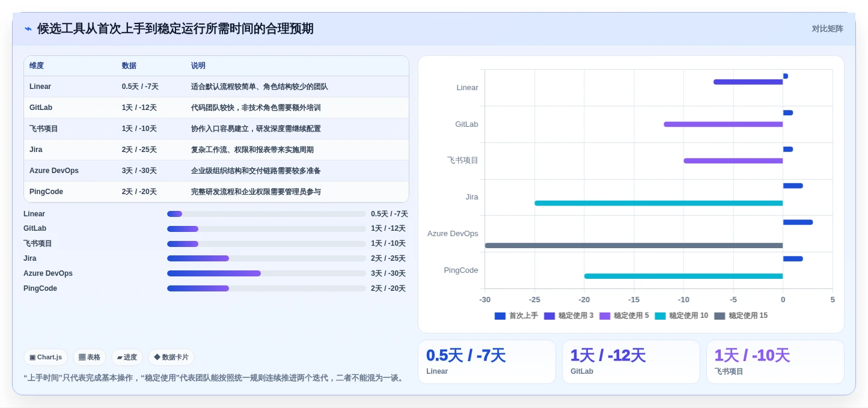Click the Jira progress bar
Screen dimensions: 868x408
[266, 258]
